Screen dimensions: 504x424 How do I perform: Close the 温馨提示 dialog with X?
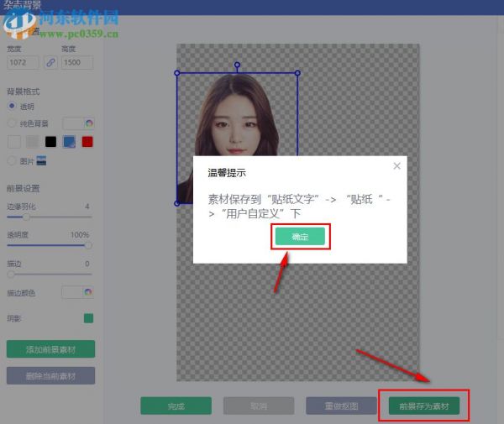(x=396, y=166)
